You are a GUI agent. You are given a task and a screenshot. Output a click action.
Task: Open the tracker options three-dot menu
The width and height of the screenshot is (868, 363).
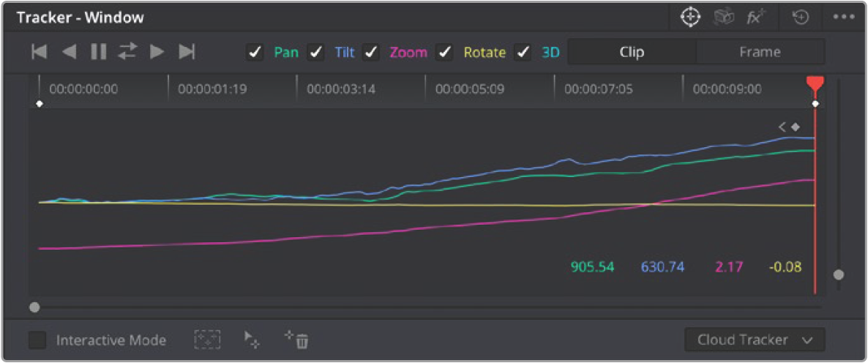pos(844,17)
